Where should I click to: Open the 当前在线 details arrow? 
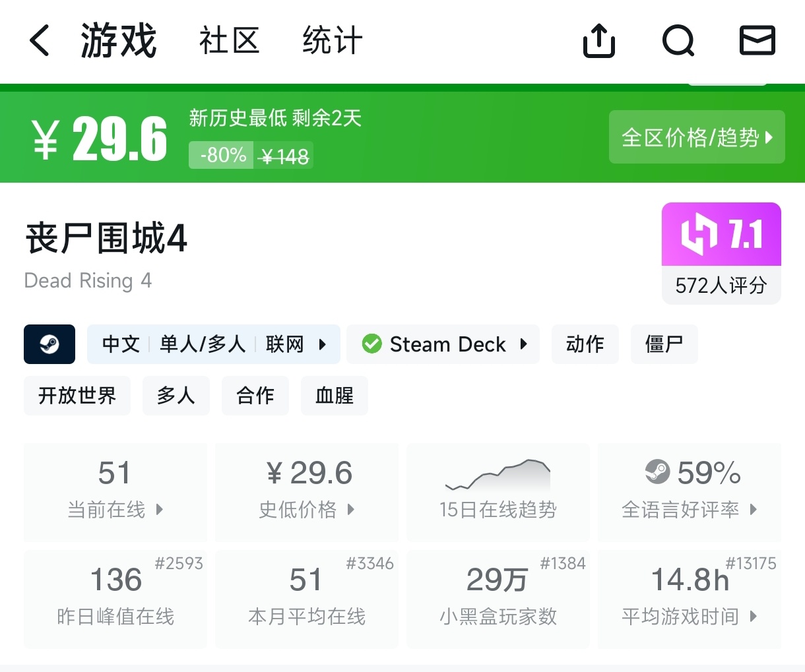(159, 510)
